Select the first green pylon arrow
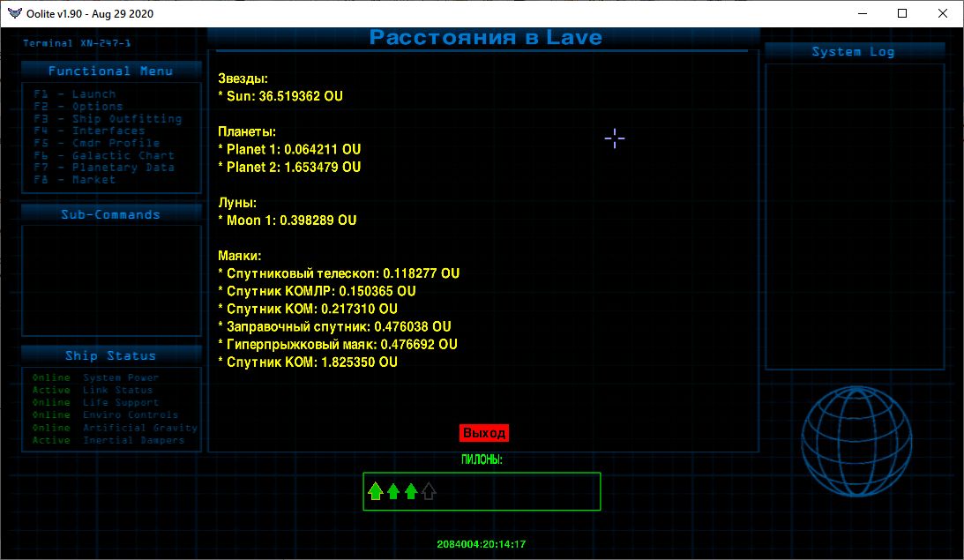Image resolution: width=964 pixels, height=560 pixels. [375, 491]
